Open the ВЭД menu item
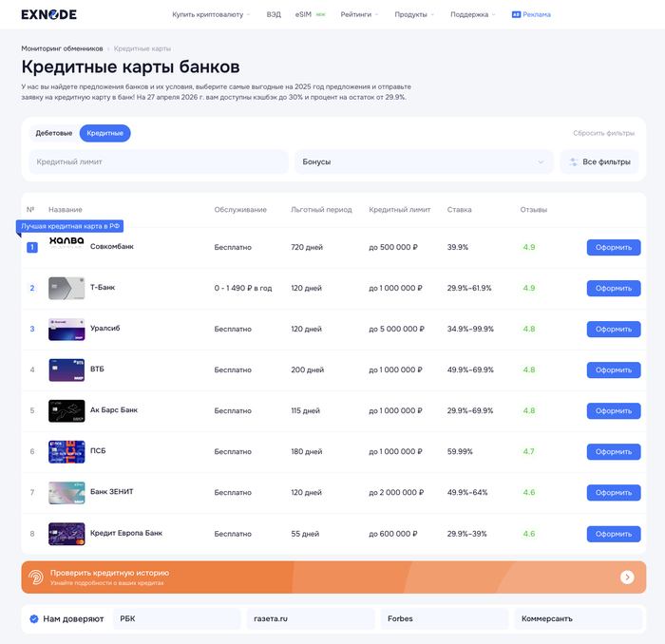Screen dimensions: 665x644 click(274, 14)
